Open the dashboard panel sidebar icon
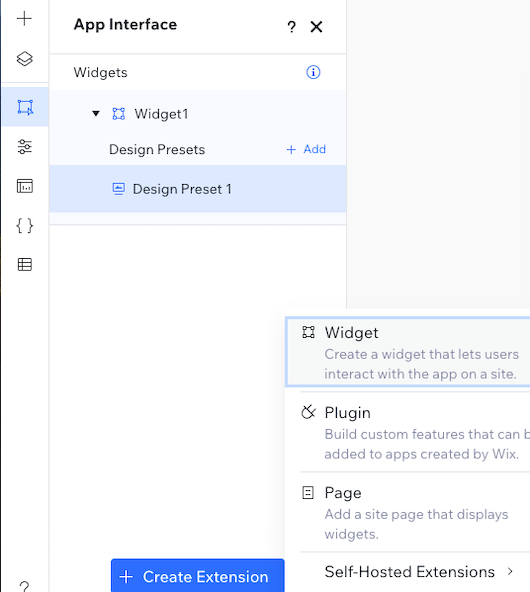 pos(25,186)
